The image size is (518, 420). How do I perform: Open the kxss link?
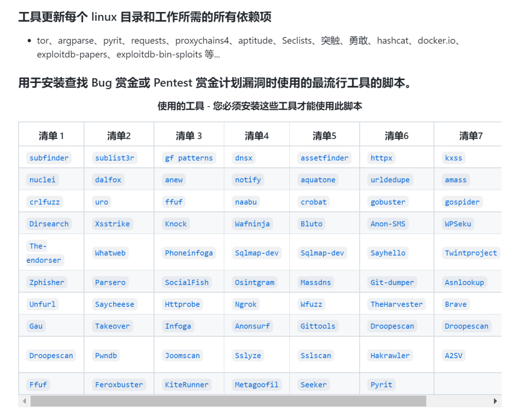pos(453,158)
